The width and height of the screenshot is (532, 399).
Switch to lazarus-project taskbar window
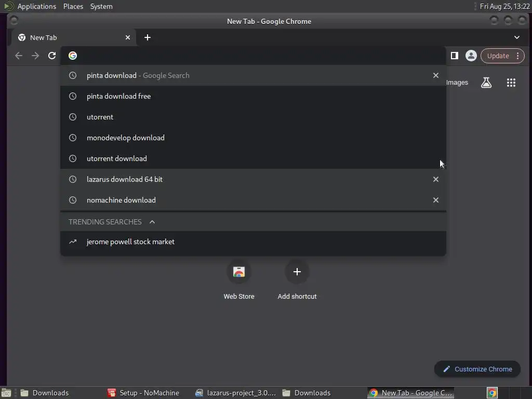[235, 393]
